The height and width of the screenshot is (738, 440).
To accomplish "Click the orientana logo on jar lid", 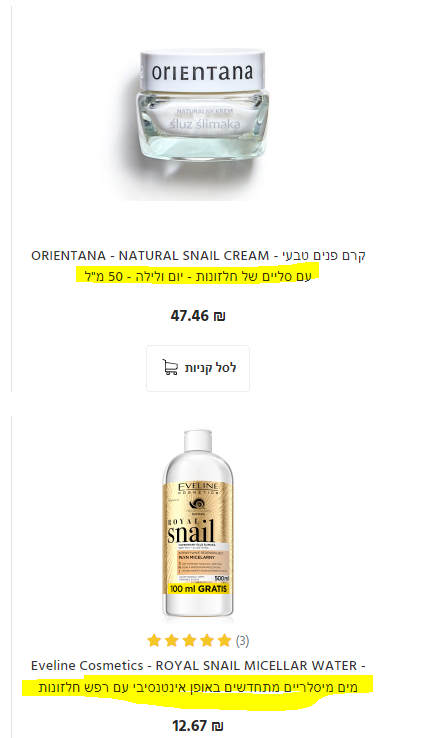I will click(202, 72).
